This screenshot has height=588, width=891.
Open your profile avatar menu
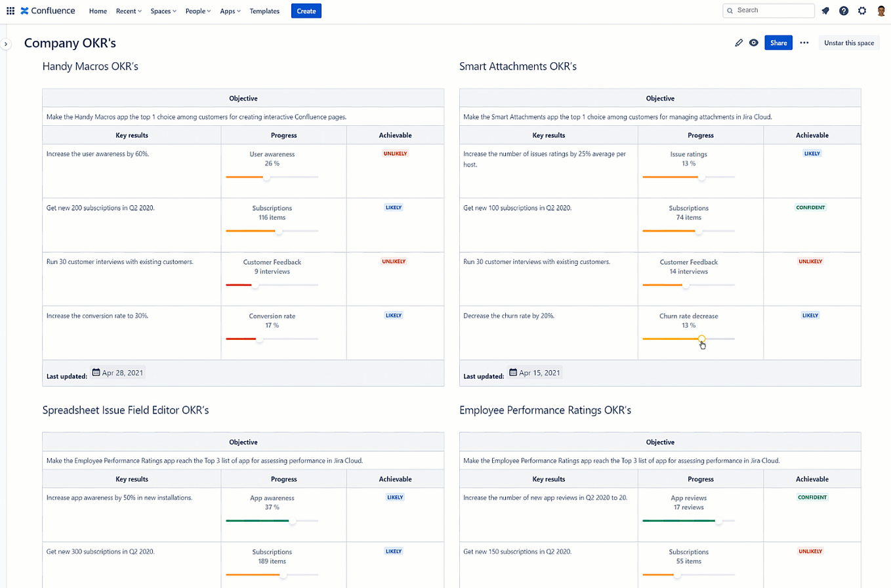click(881, 10)
